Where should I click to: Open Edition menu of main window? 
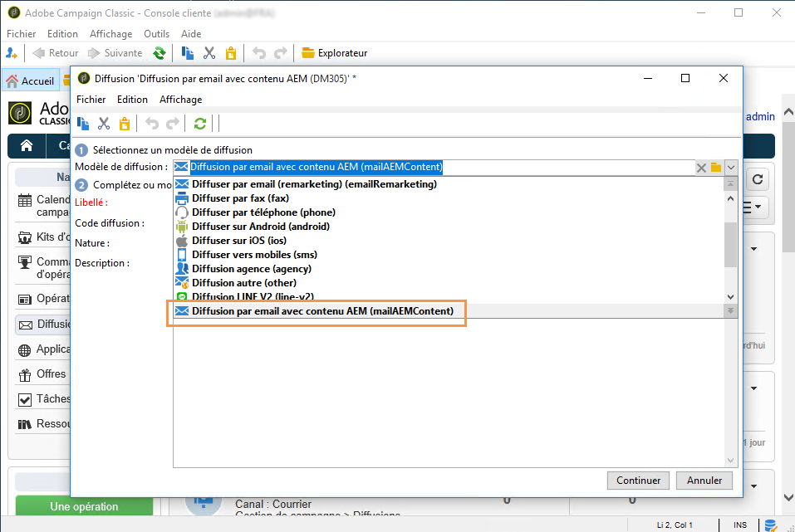[62, 34]
